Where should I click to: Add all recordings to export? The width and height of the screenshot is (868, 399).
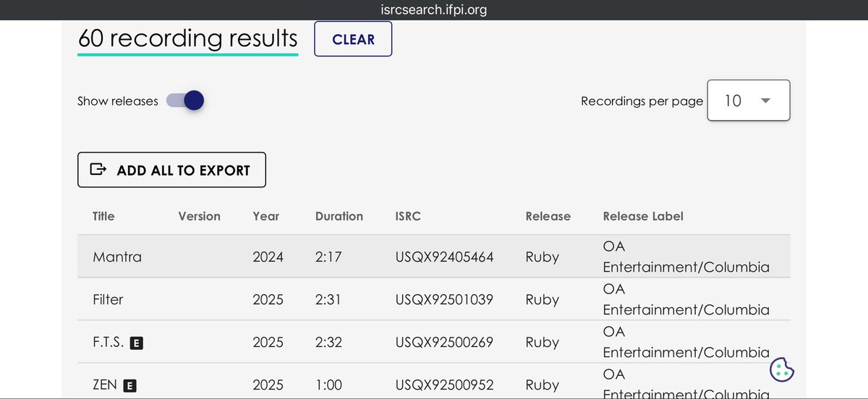pos(171,170)
